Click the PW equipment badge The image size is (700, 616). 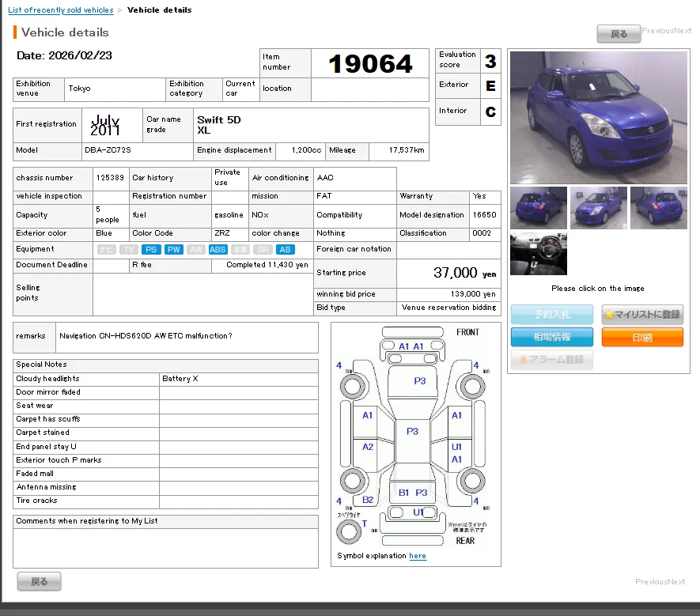(x=174, y=250)
